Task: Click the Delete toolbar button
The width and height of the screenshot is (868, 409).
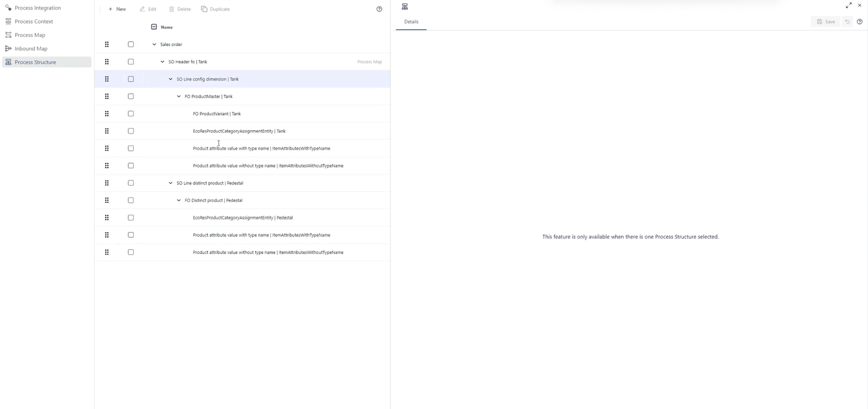Action: pos(180,9)
